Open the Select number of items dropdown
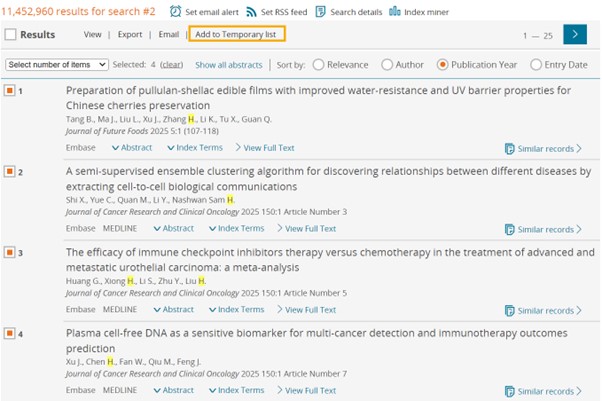The width and height of the screenshot is (602, 401). pyautogui.click(x=56, y=65)
